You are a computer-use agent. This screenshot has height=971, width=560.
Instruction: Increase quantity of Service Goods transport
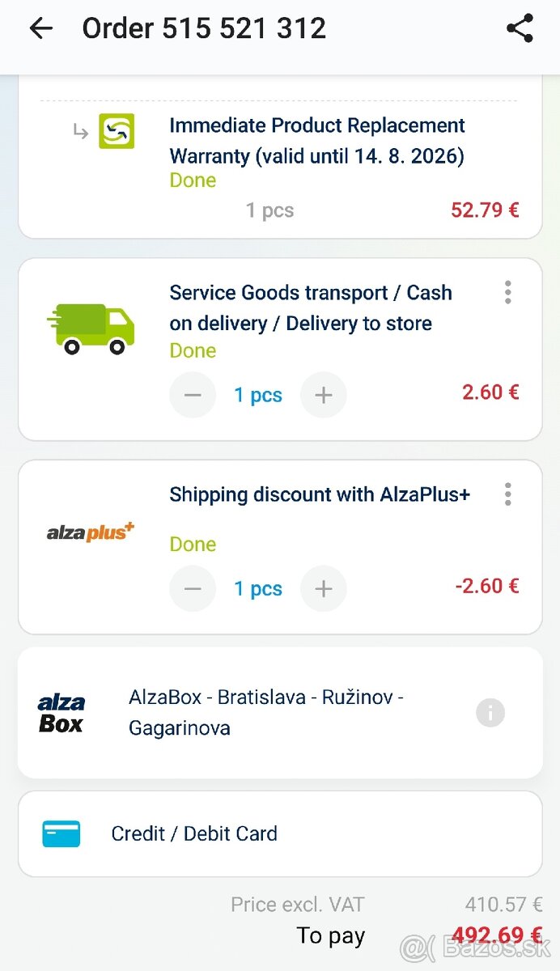(x=324, y=395)
